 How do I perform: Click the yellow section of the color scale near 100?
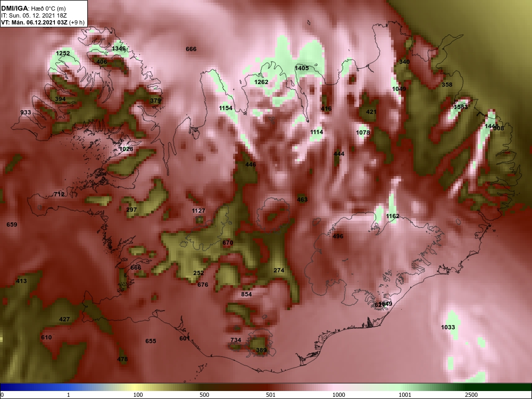(136, 387)
